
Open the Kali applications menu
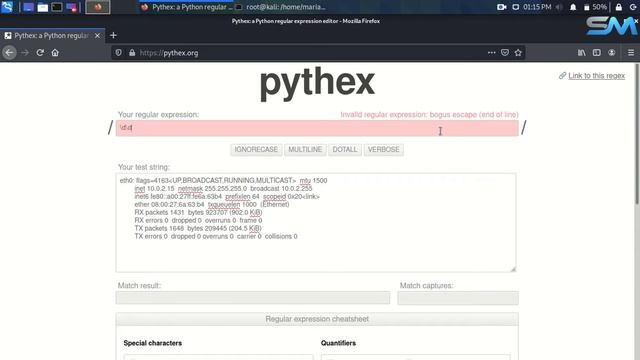[x=7, y=7]
